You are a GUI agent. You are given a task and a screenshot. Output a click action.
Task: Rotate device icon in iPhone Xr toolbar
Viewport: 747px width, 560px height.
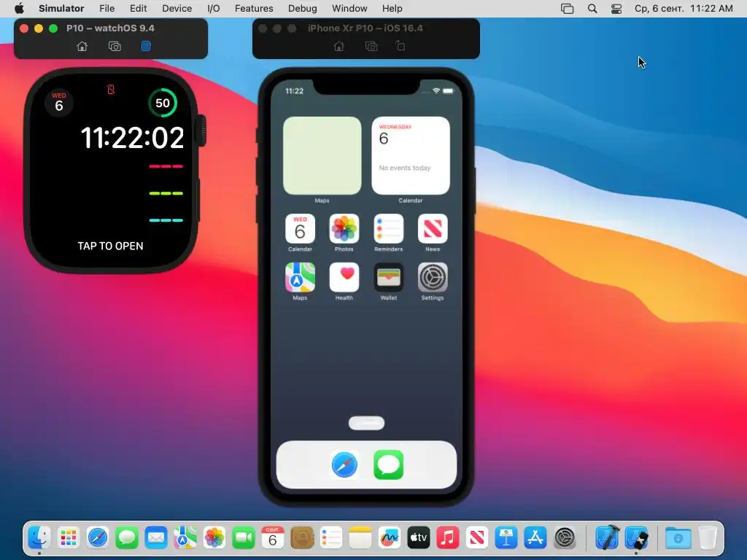point(400,46)
